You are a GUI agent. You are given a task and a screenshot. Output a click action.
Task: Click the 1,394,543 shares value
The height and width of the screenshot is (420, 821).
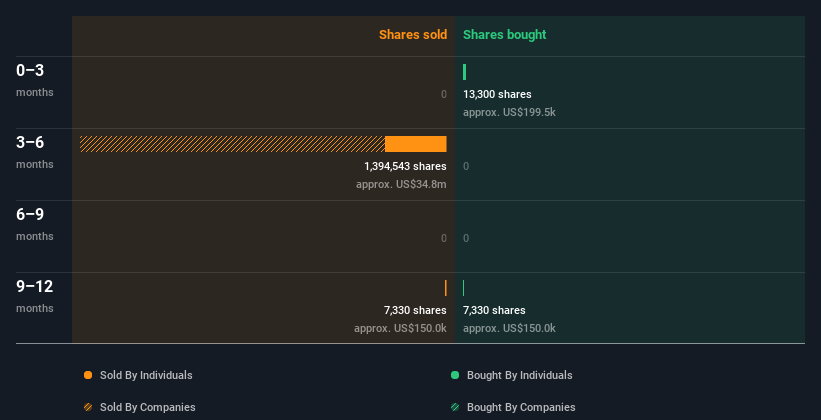click(x=405, y=166)
